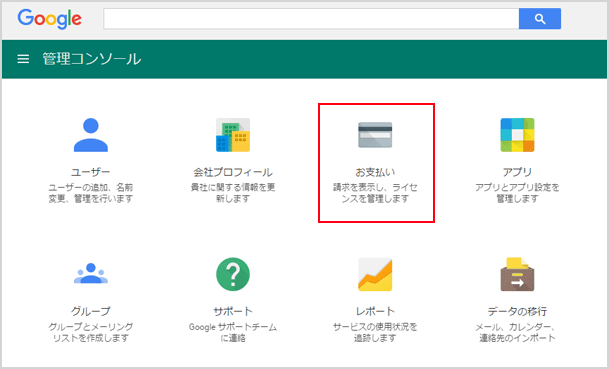The height and width of the screenshot is (369, 609).
Task: Click description 請求を表示し、ライセンスを管理します
Action: tap(375, 193)
